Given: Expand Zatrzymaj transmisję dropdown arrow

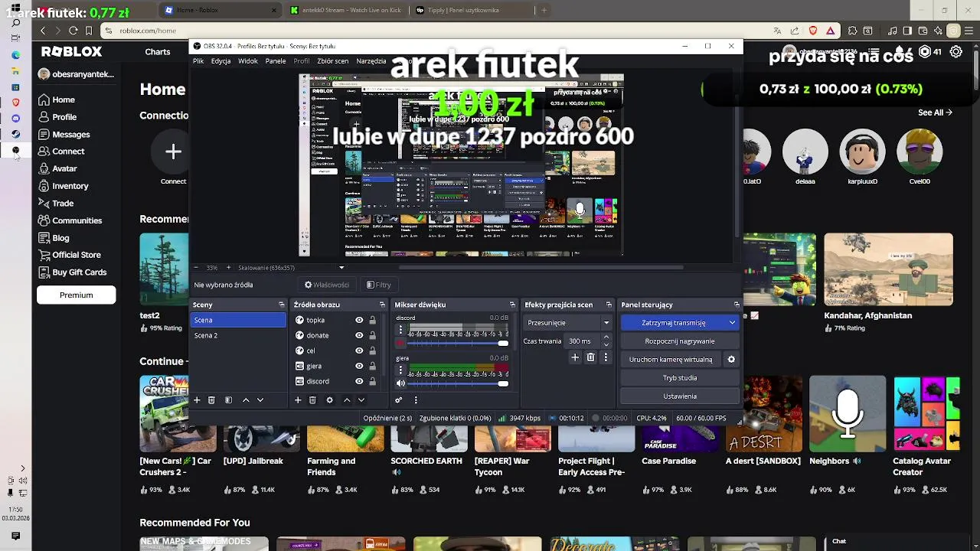Looking at the screenshot, I should click(732, 323).
